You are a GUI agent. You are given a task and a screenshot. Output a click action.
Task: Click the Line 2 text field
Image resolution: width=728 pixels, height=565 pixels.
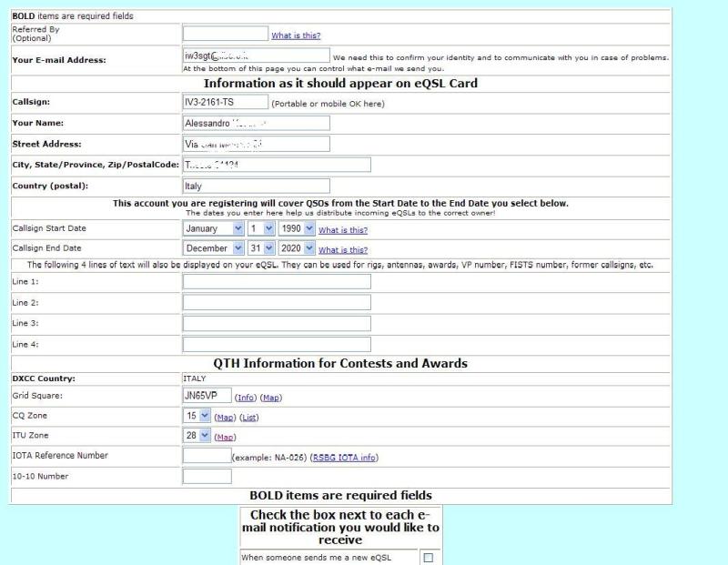(277, 303)
